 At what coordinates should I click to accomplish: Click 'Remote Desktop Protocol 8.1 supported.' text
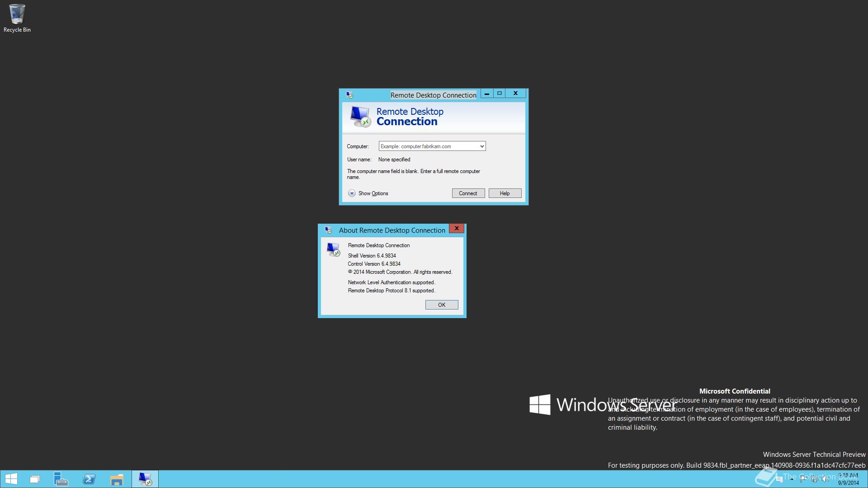[x=392, y=291]
